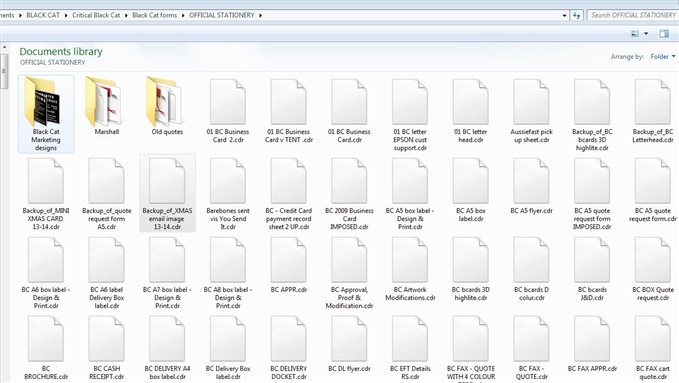Image resolution: width=679 pixels, height=383 pixels.
Task: Select 01 BC letter head.cdr file icon
Action: point(471,103)
